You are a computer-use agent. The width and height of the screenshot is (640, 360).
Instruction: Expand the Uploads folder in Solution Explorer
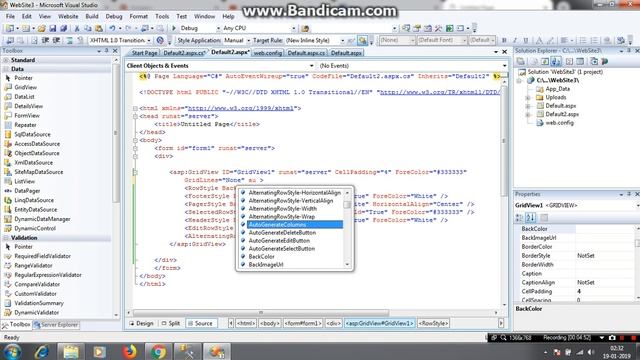point(528,98)
